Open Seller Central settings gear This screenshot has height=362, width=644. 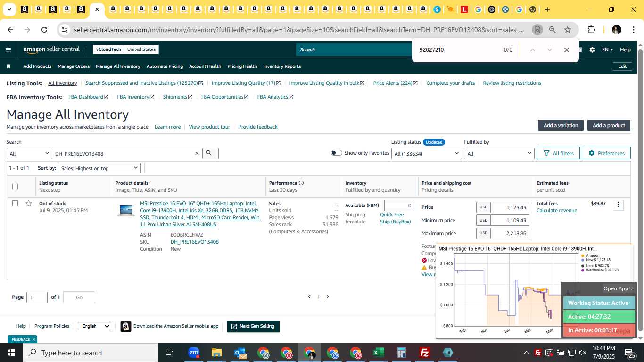[592, 49]
